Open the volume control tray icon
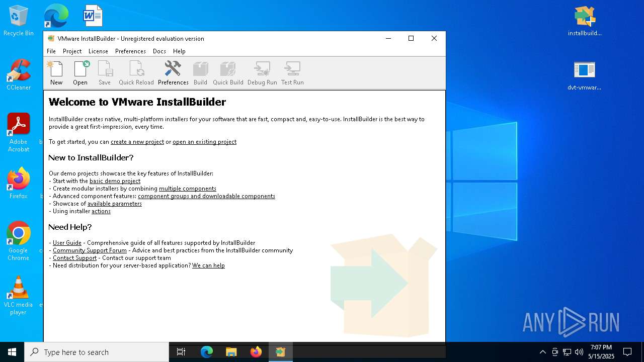The image size is (644, 362). point(579,352)
